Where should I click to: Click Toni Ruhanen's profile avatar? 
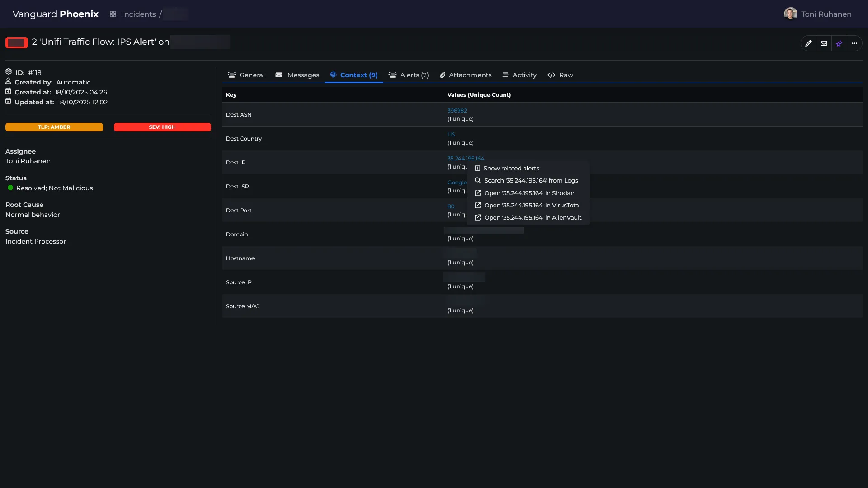click(x=790, y=14)
